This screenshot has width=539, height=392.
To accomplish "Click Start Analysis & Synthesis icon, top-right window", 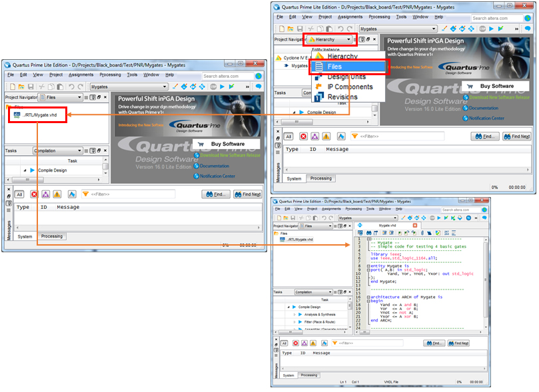I will [500, 29].
